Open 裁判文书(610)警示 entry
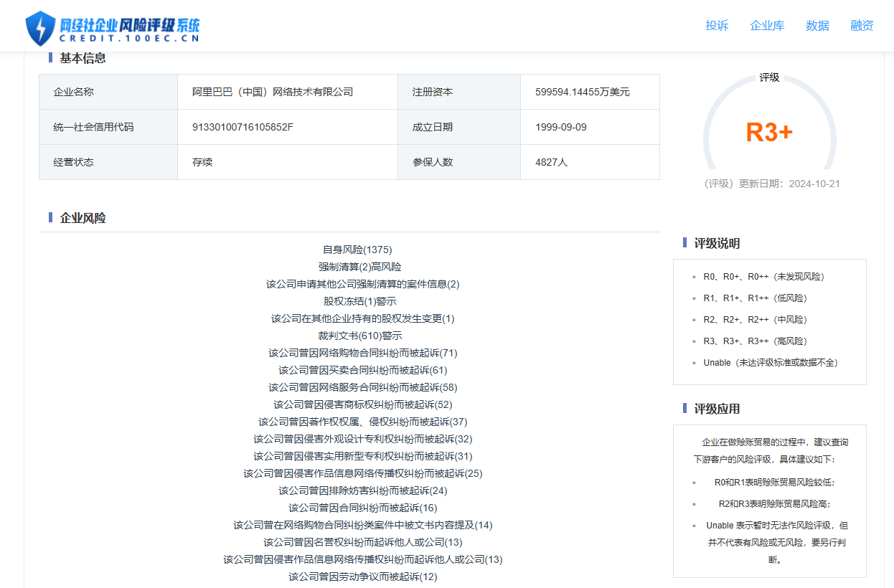894x588 pixels. [359, 336]
